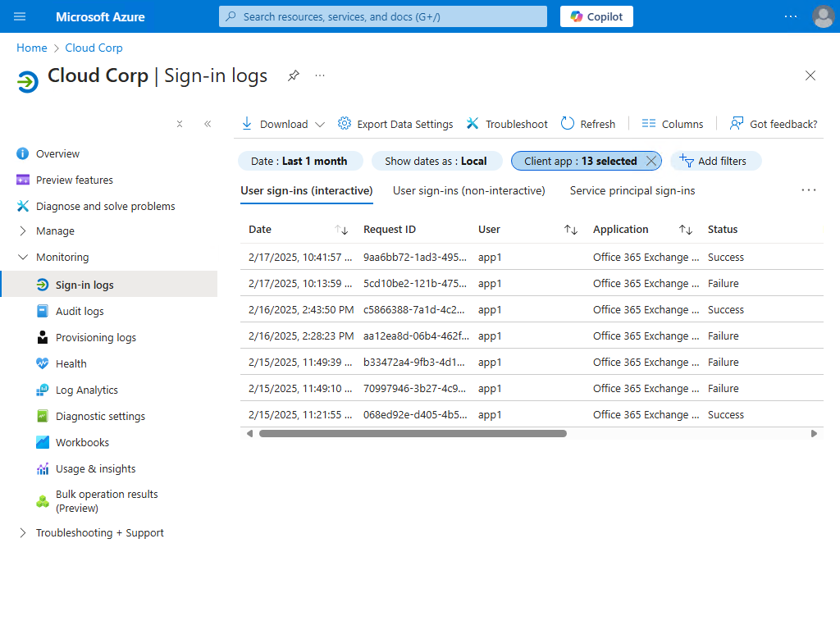Click the scroll right arrow of the table
Screen dimensions: 840x630
[814, 433]
